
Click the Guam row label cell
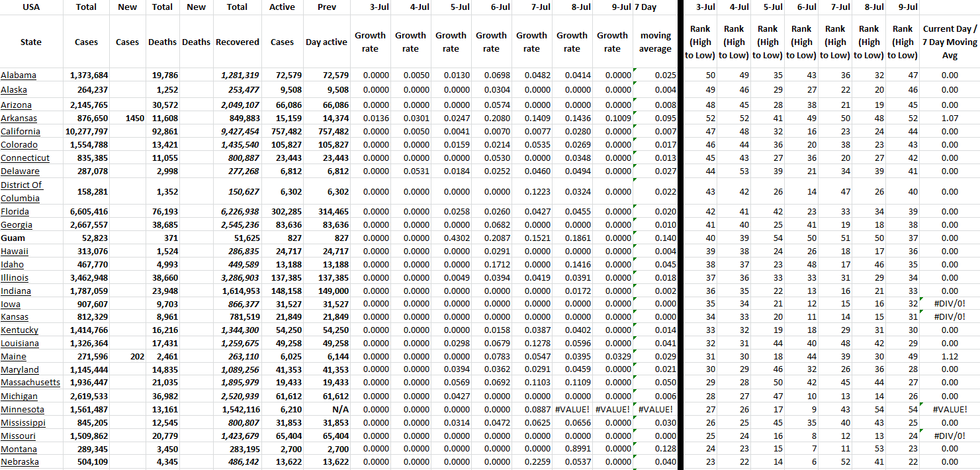tap(13, 238)
